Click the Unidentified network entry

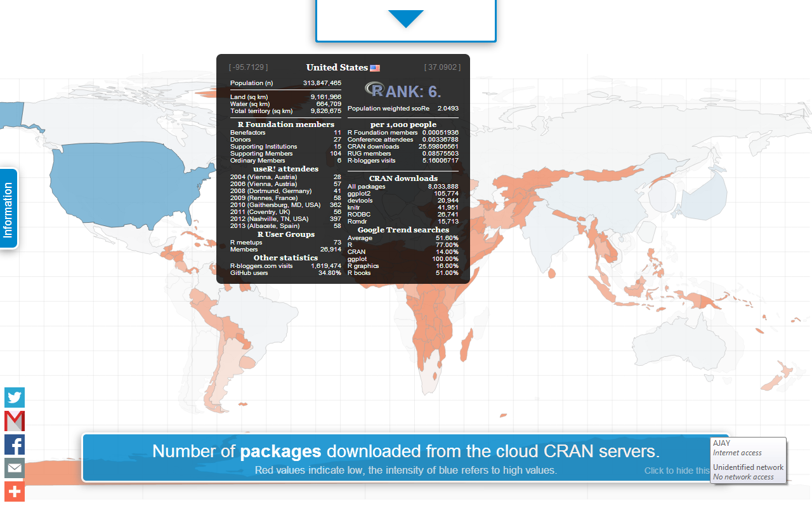click(747, 471)
